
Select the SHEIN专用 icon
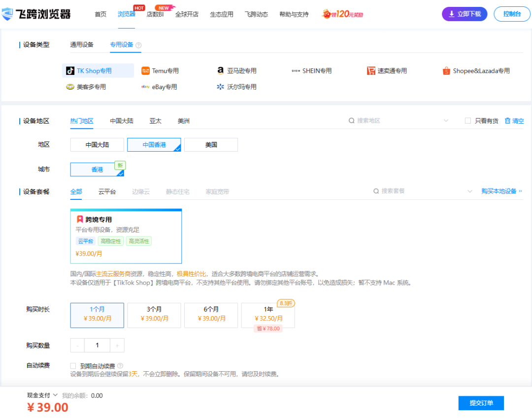click(x=296, y=71)
